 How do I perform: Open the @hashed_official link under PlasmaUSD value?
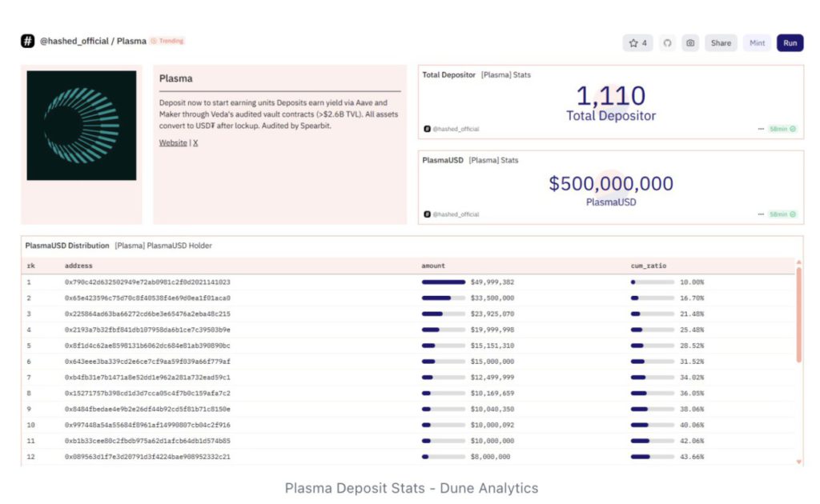click(456, 214)
